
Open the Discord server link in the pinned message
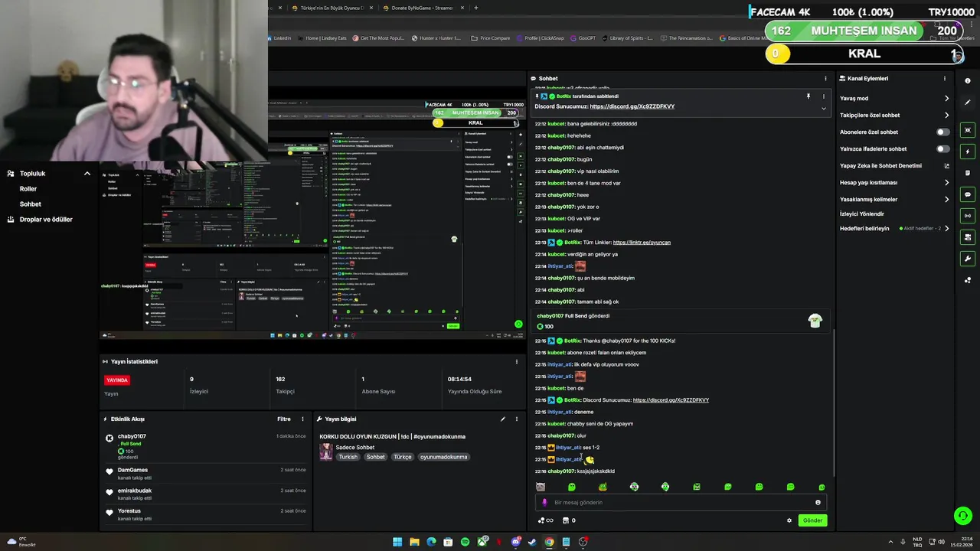tap(632, 106)
